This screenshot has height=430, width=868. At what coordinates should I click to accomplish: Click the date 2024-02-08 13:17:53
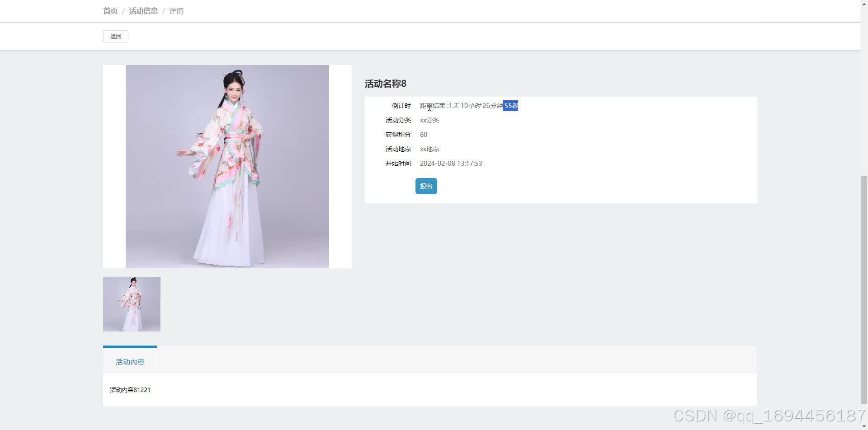(451, 164)
